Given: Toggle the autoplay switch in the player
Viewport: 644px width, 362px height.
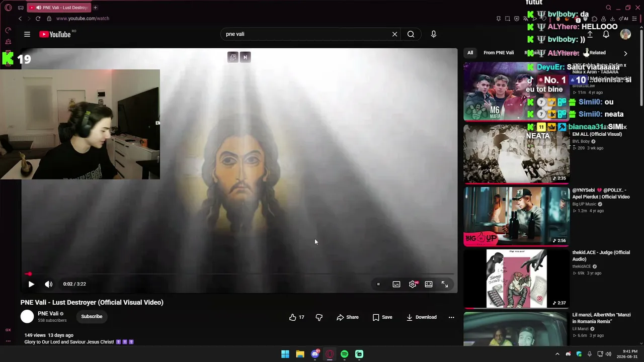Looking at the screenshot, I should pos(378,284).
